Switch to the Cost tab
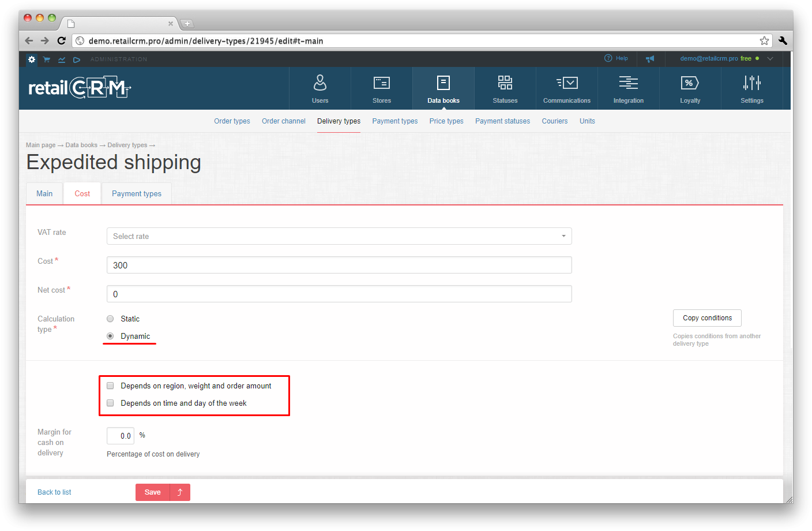This screenshot has height=531, width=812. pos(82,193)
